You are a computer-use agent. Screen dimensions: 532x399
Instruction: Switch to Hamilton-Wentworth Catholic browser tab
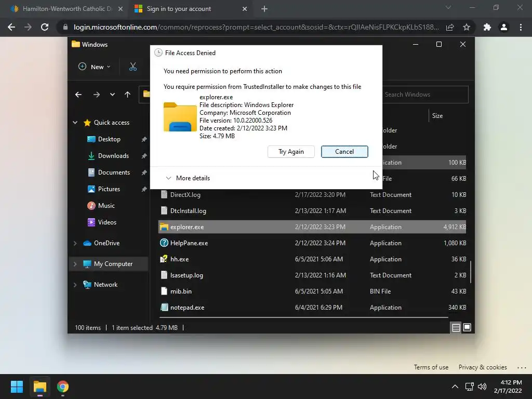click(x=66, y=9)
